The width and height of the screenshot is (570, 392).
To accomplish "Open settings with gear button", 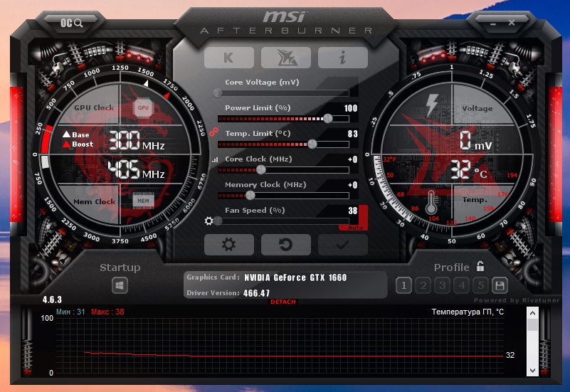I will click(x=228, y=245).
